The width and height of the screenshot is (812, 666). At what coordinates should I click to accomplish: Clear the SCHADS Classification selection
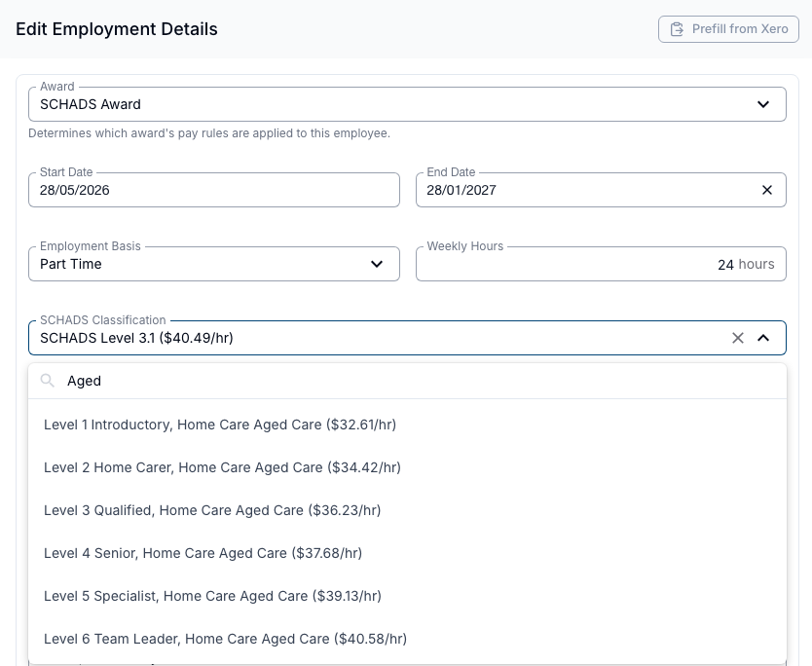click(737, 338)
